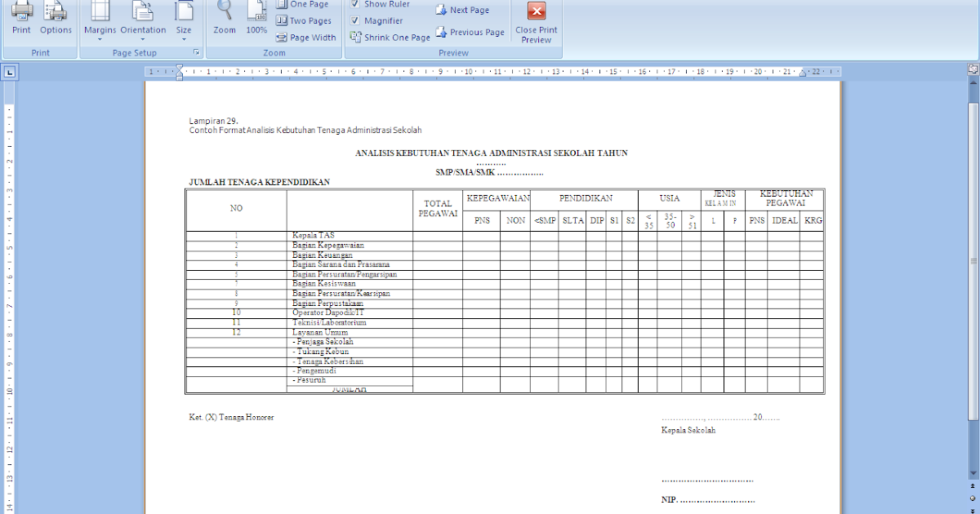
Task: Click the 100% zoom icon
Action: tap(256, 18)
